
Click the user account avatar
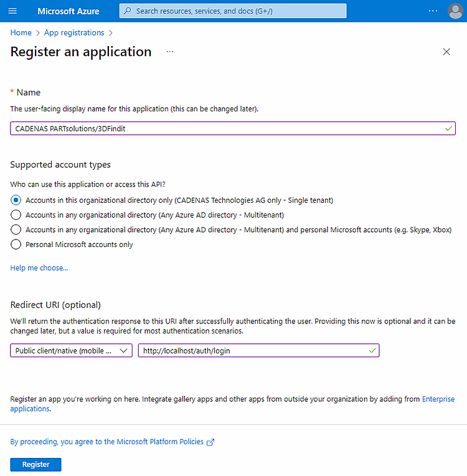[x=455, y=11]
